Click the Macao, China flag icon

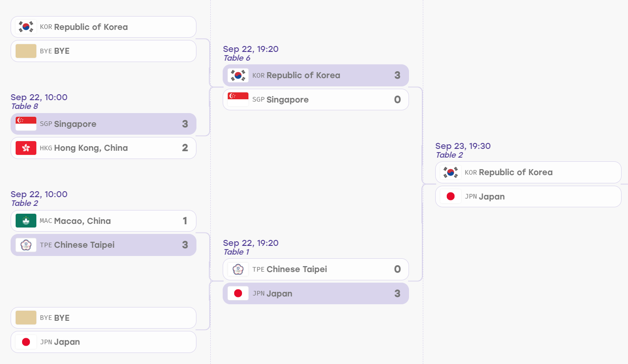point(26,221)
